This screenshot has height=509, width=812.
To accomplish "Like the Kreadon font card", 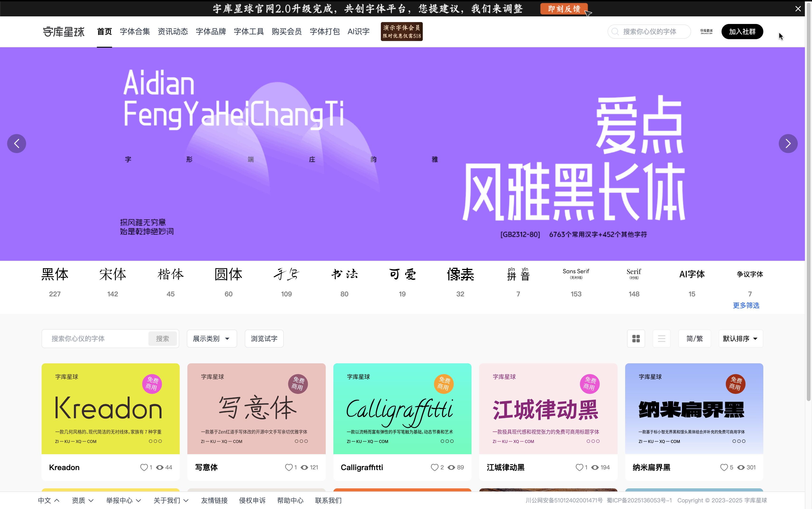I will click(x=144, y=467).
